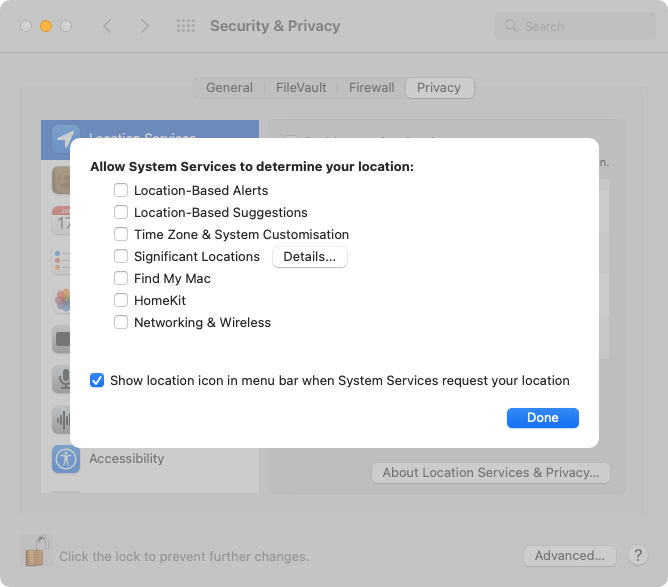Screen dimensions: 668x587
Task: Toggle the HomeKit checkbox
Action: [x=121, y=300]
